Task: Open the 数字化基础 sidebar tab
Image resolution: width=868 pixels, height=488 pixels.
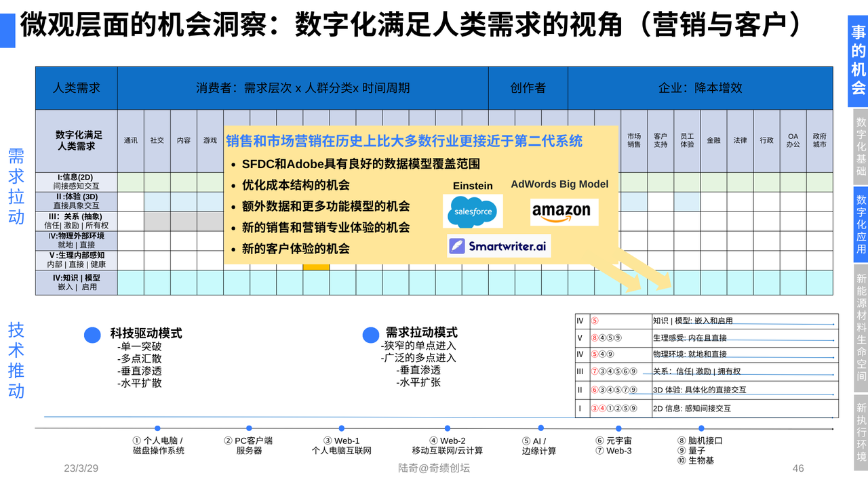Action: (x=861, y=147)
